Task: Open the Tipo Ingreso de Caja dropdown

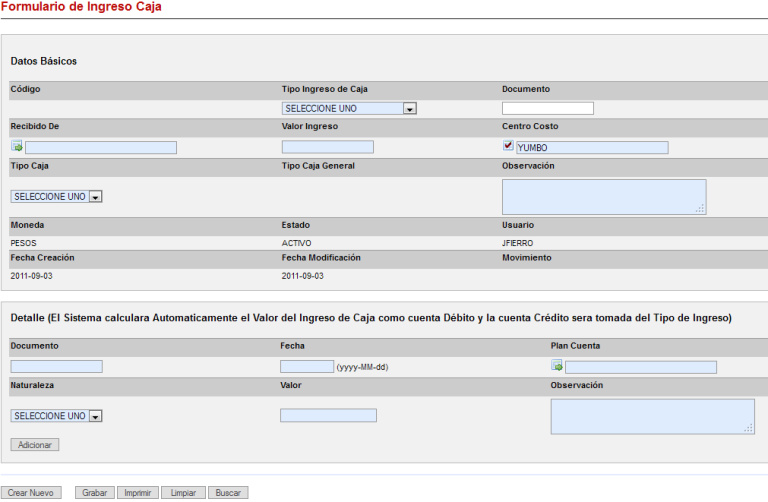Action: coord(349,108)
